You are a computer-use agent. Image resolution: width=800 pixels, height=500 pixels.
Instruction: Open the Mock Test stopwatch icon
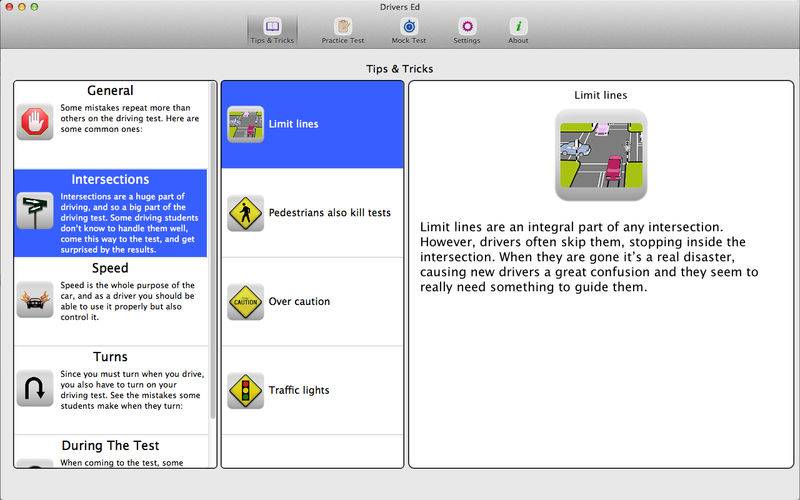pyautogui.click(x=408, y=30)
